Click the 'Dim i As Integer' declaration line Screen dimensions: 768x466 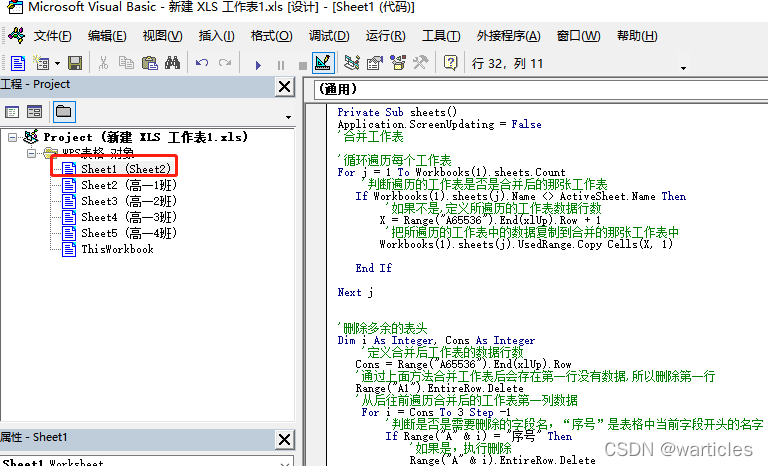pos(436,341)
